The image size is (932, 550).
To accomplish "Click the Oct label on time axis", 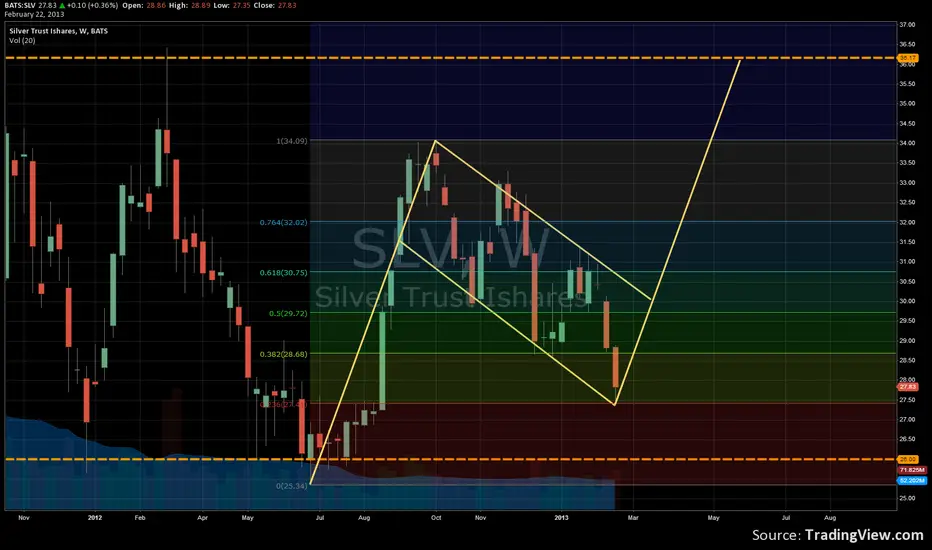I will pyautogui.click(x=436, y=518).
